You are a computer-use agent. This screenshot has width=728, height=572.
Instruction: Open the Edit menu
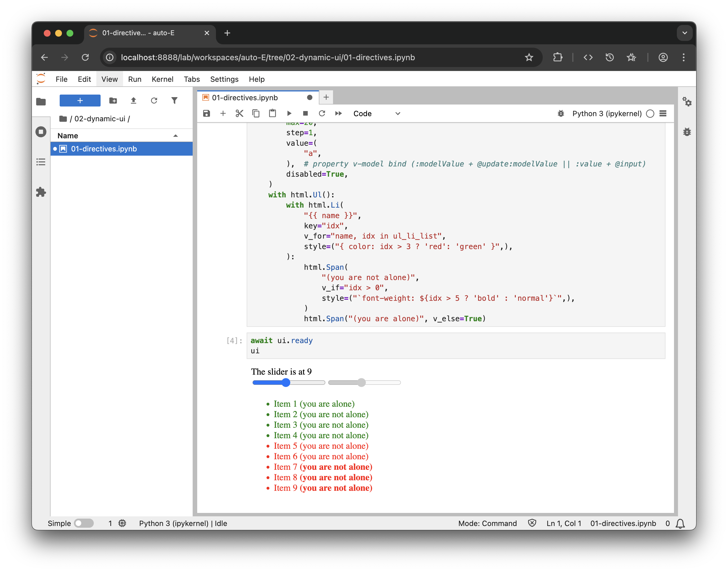coord(84,79)
